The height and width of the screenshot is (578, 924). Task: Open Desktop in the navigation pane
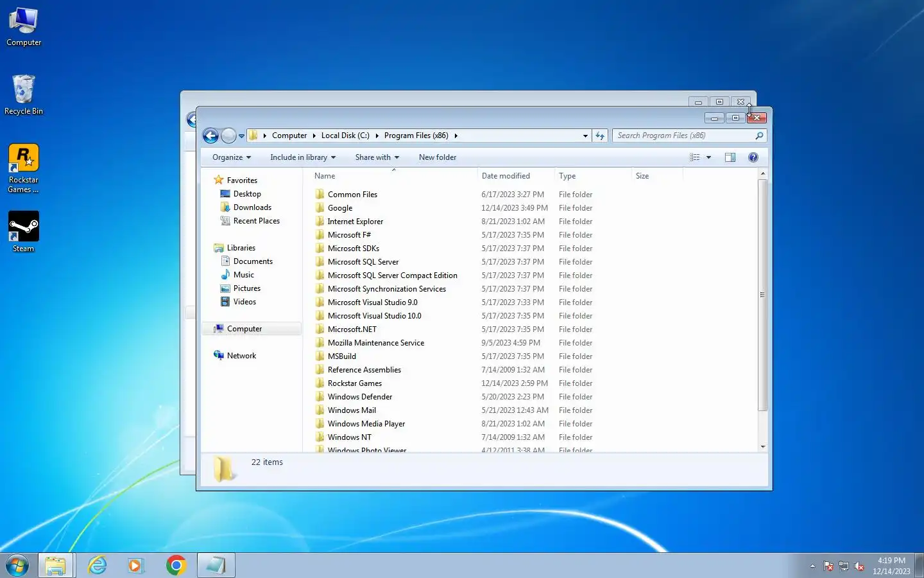[247, 194]
